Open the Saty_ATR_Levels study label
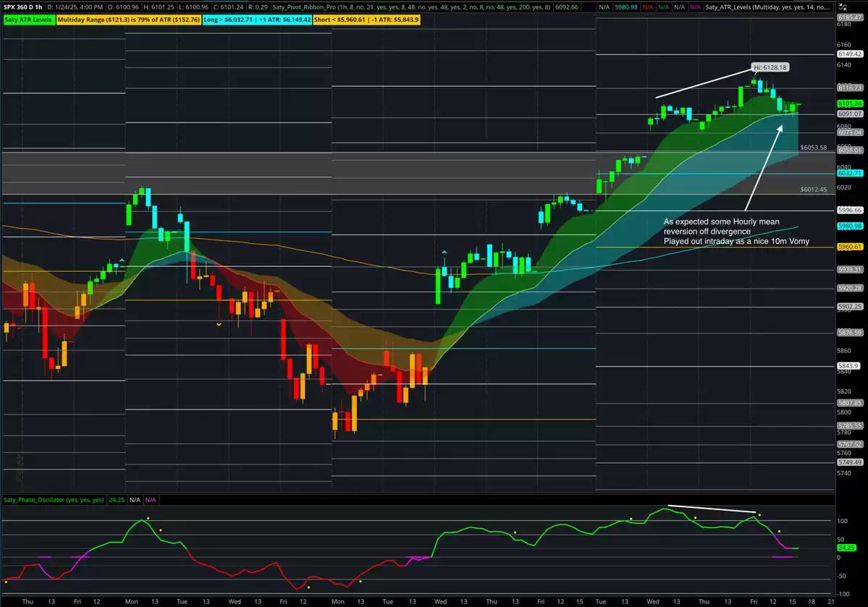 click(x=767, y=7)
